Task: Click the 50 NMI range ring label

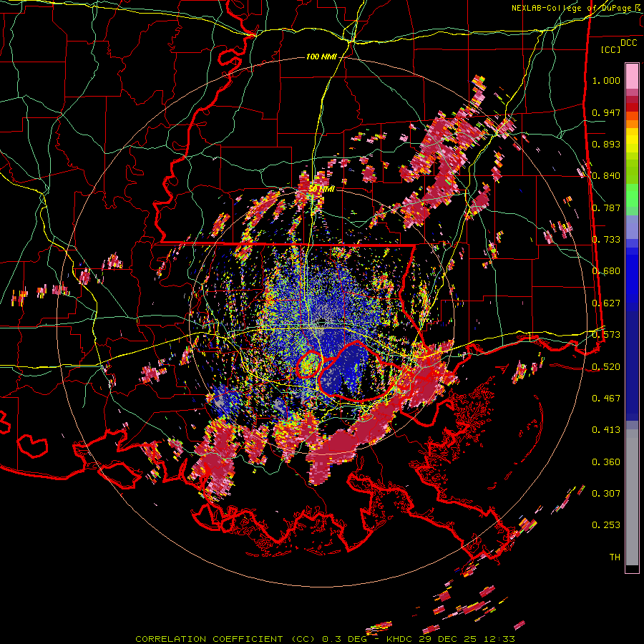Action: [x=321, y=189]
